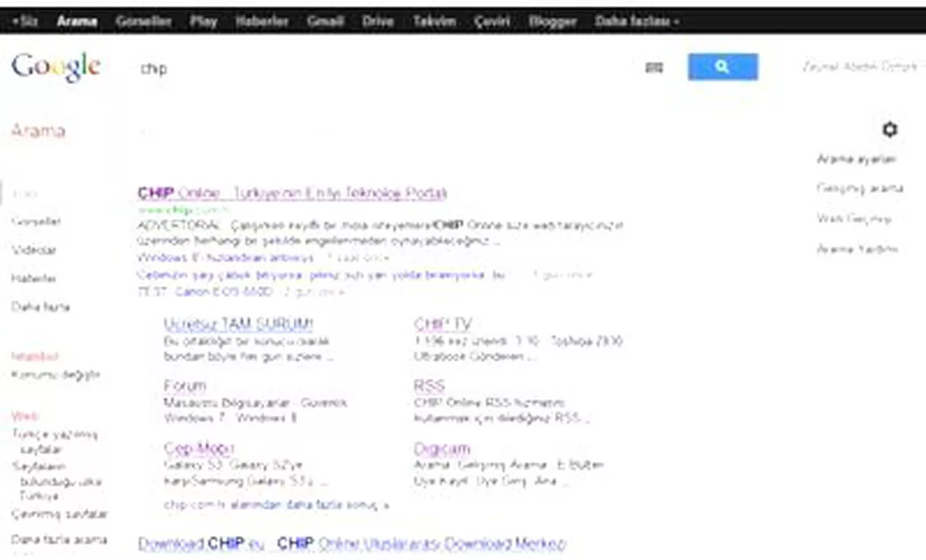Select Görseller in the left sidebar

point(36,222)
